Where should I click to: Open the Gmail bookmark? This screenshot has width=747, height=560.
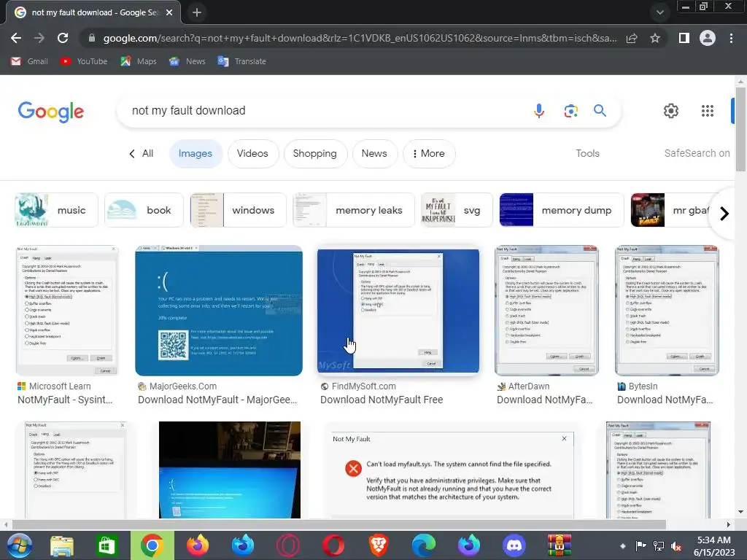[29, 61]
